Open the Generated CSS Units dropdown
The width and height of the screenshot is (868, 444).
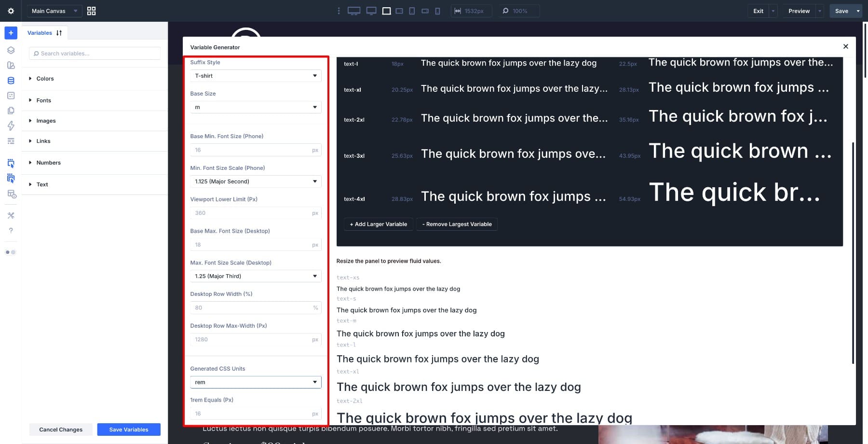[x=256, y=382]
